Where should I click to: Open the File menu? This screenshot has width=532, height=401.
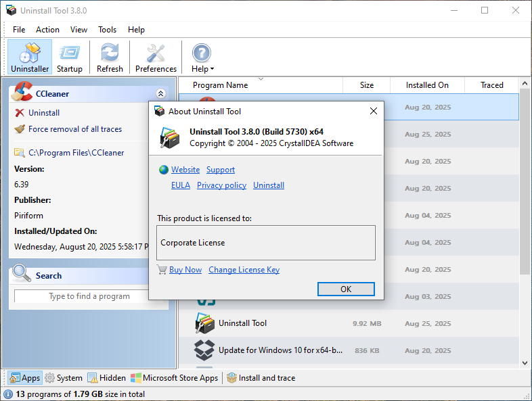click(19, 30)
